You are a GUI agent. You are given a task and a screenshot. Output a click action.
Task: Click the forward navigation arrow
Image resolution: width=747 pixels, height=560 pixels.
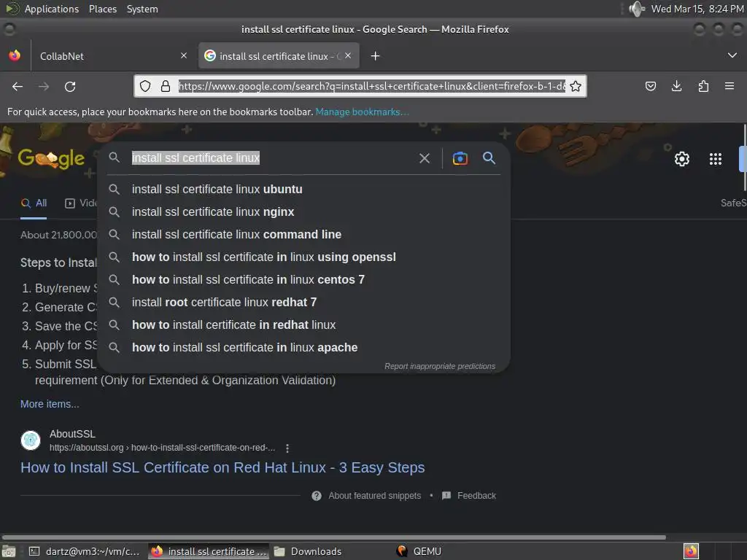[x=44, y=86]
